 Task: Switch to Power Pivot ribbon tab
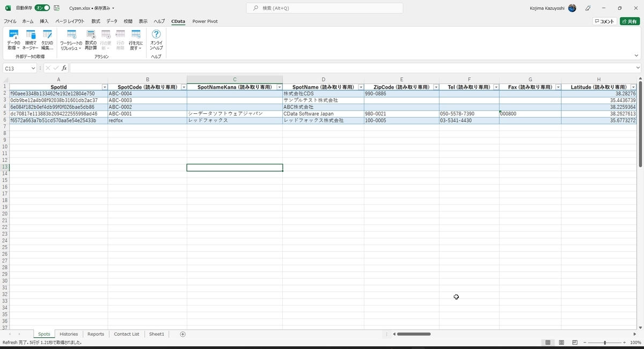pos(205,21)
